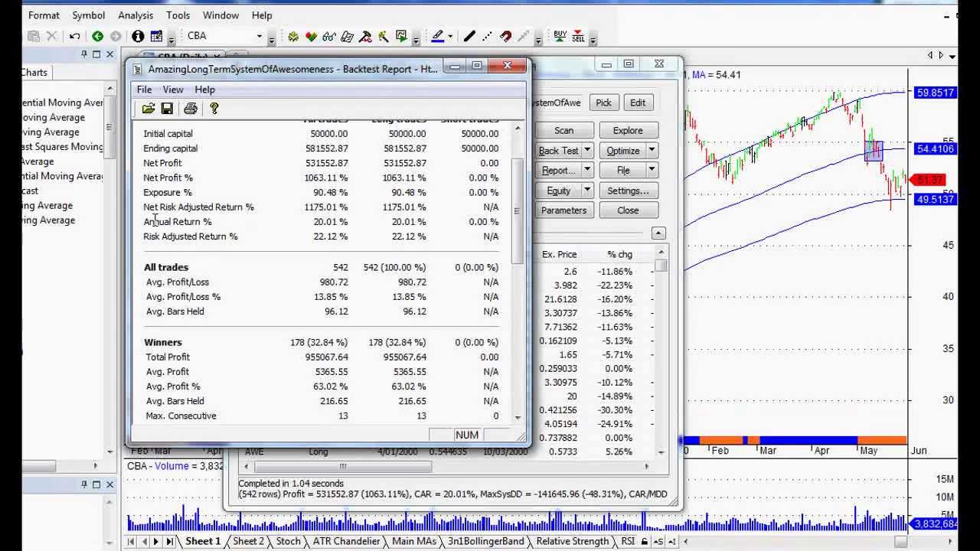This screenshot has width=980, height=551.
Task: Click the Ex. Price column header
Action: click(x=559, y=254)
